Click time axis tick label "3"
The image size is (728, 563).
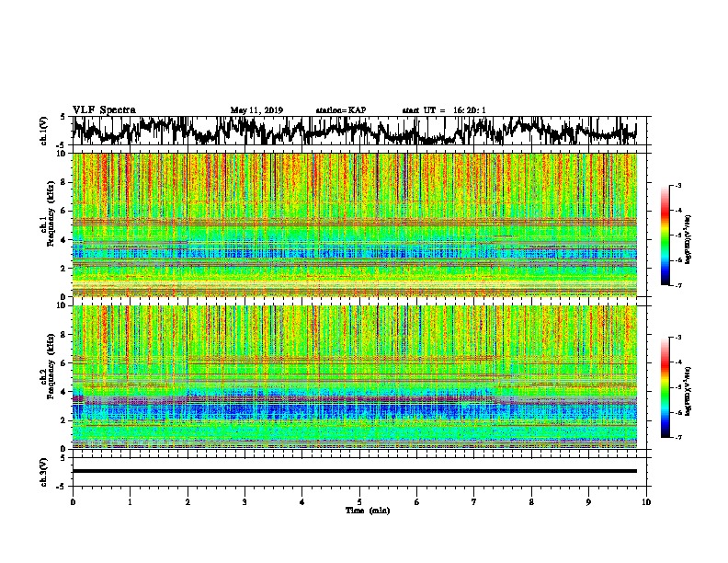tap(245, 502)
